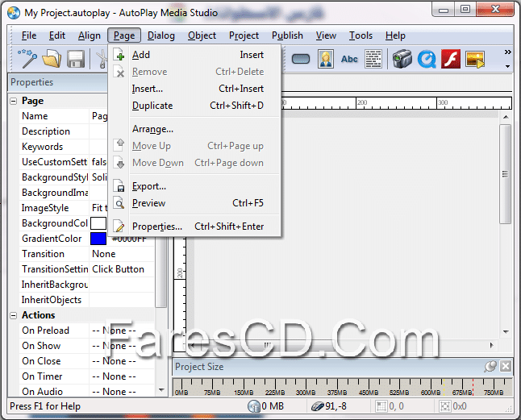This screenshot has width=521, height=420.
Task: Select the InheritObjects property row
Action: point(86,300)
